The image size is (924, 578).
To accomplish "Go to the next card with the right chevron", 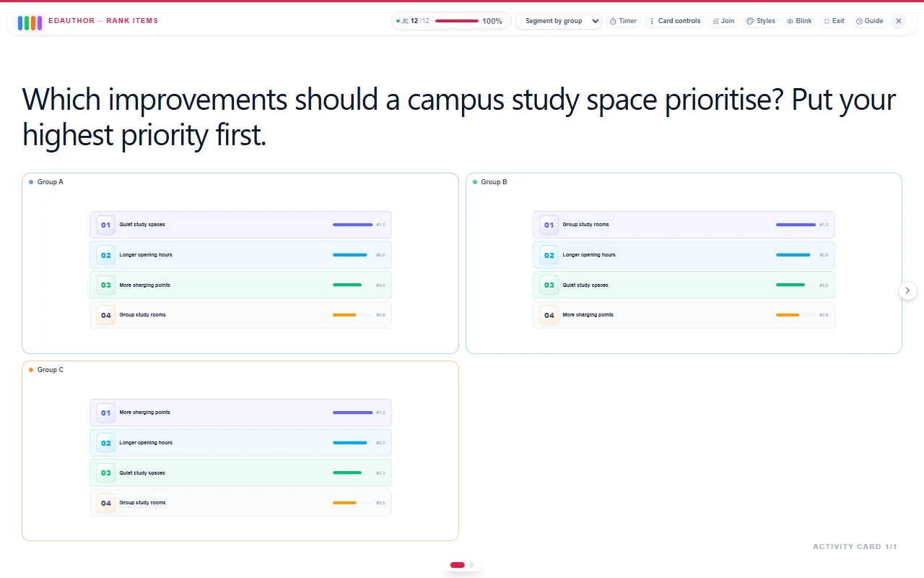I will (907, 290).
